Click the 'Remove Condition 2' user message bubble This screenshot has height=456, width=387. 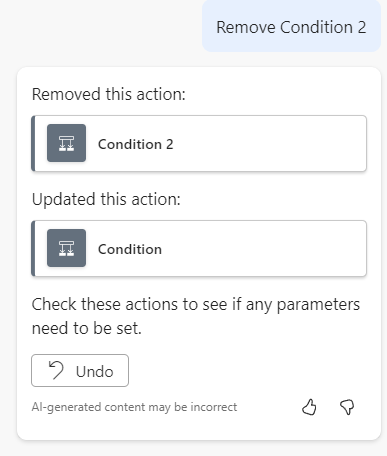pos(291,26)
